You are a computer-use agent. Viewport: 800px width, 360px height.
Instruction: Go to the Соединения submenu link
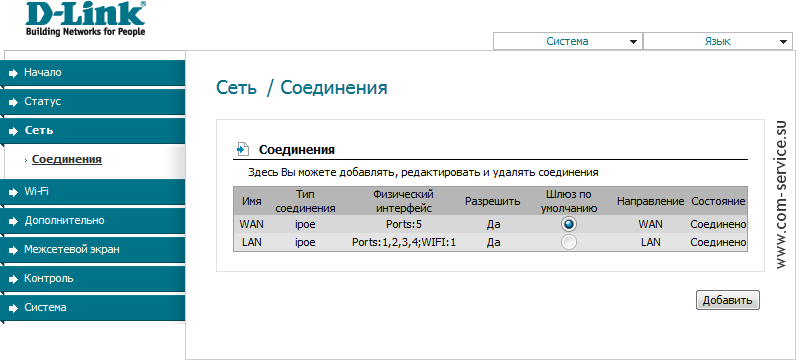click(67, 160)
